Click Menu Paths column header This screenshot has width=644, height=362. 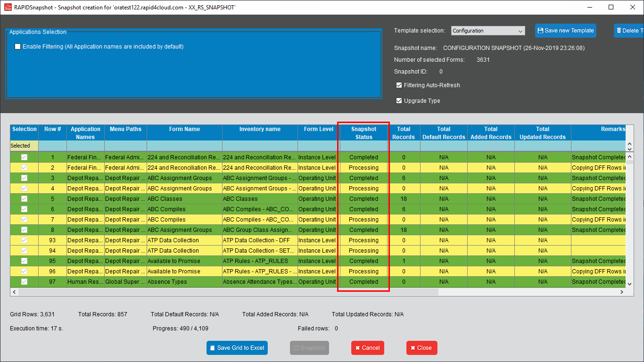126,133
